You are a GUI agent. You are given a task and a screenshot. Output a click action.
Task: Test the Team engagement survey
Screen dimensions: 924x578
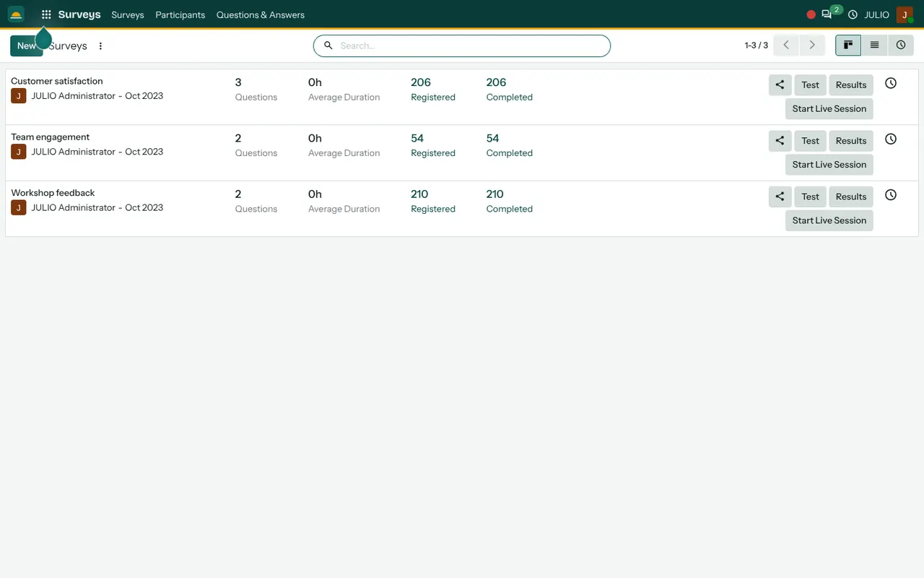point(811,141)
